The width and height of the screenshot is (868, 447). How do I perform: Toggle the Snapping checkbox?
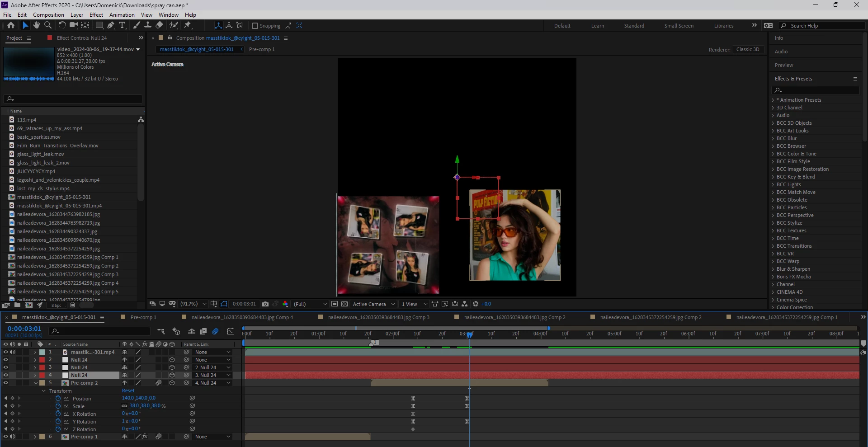click(255, 26)
